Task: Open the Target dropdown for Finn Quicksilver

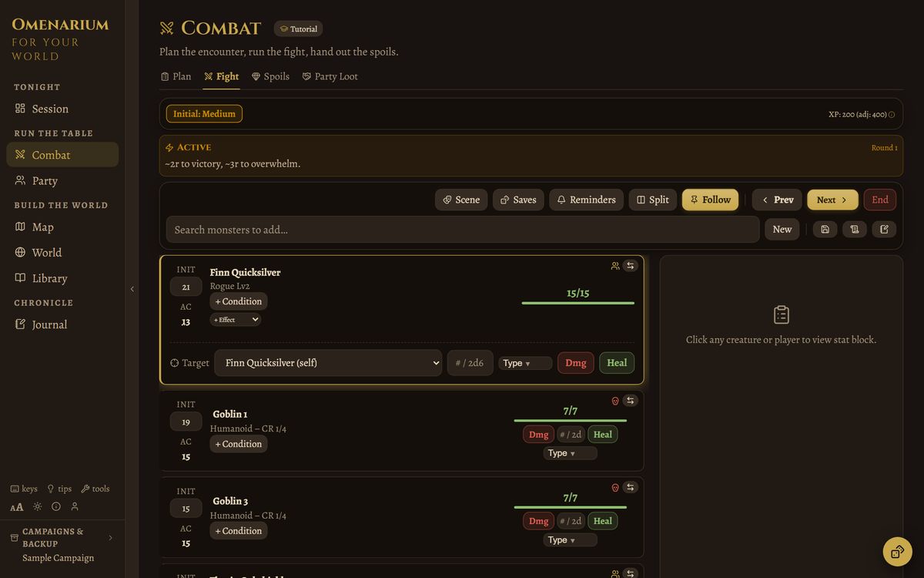Action: [328, 363]
